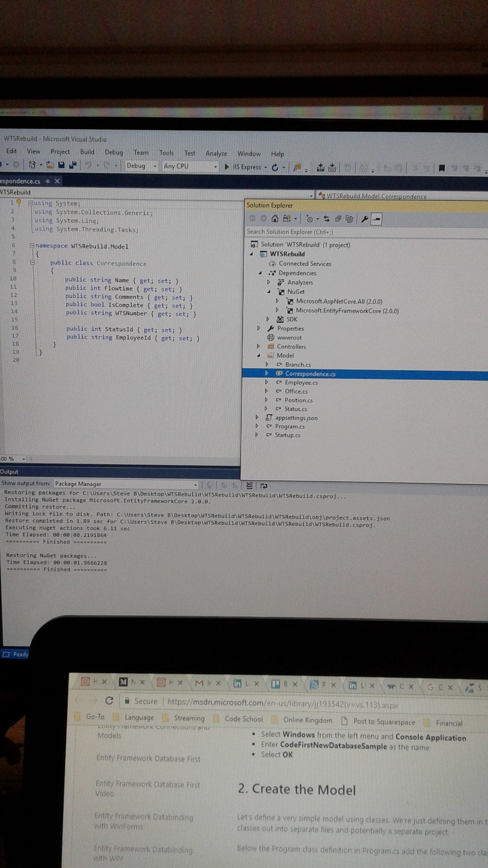Click the Find in Files icon in toolbar
Screen dimensions: 488x868
[298, 167]
